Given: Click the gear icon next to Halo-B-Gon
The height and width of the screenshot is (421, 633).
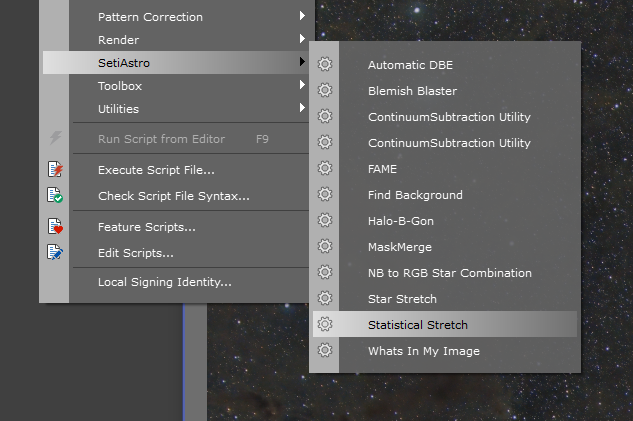Looking at the screenshot, I should tap(324, 221).
